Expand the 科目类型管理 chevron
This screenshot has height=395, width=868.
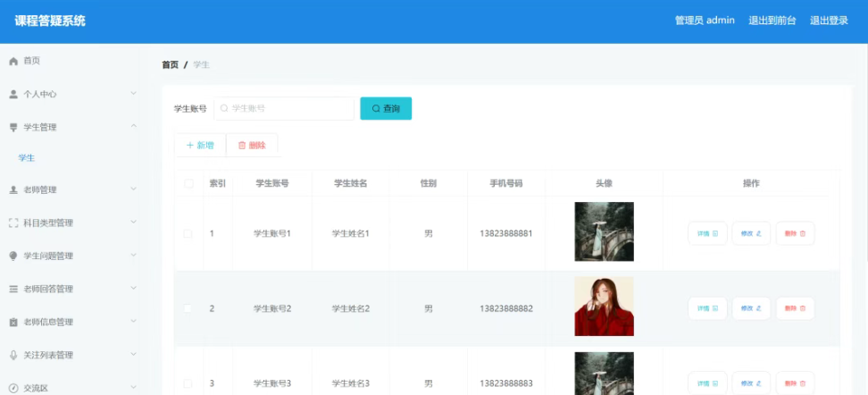click(x=133, y=222)
